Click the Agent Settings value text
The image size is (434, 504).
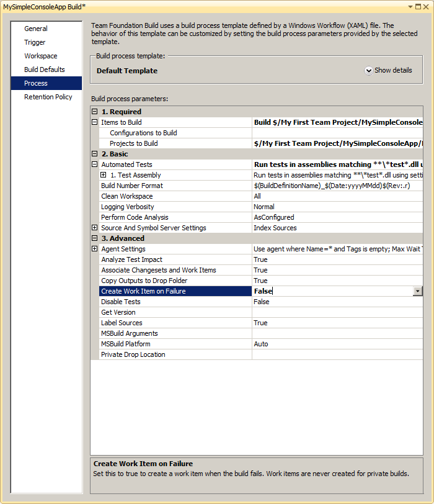[x=338, y=249]
